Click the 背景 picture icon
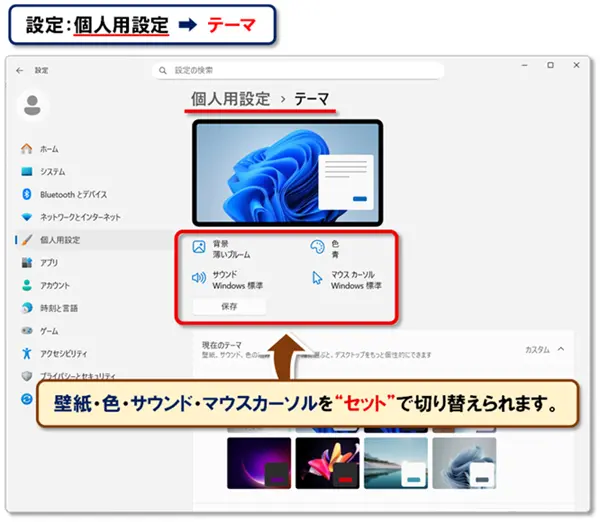This screenshot has height=522, width=600. pos(199,247)
